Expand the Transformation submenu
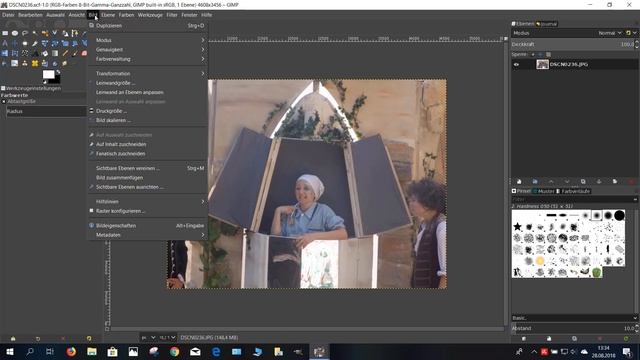Image resolution: width=640 pixels, height=360 pixels. (148, 73)
